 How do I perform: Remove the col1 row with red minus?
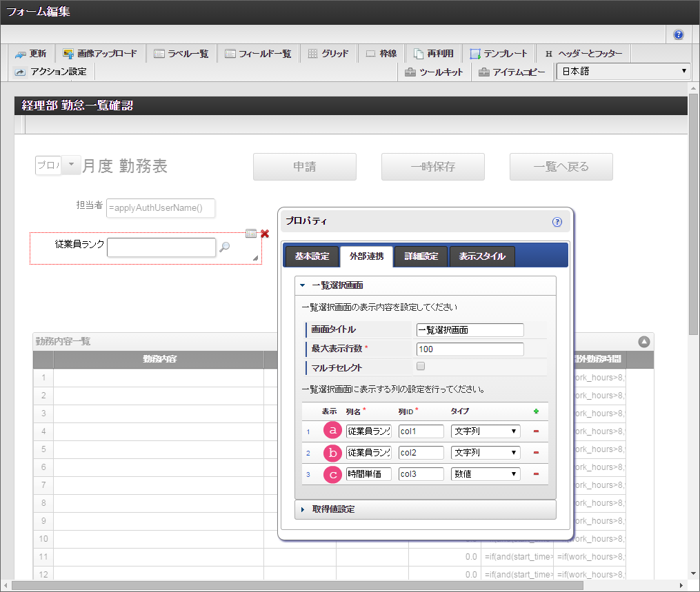[536, 432]
